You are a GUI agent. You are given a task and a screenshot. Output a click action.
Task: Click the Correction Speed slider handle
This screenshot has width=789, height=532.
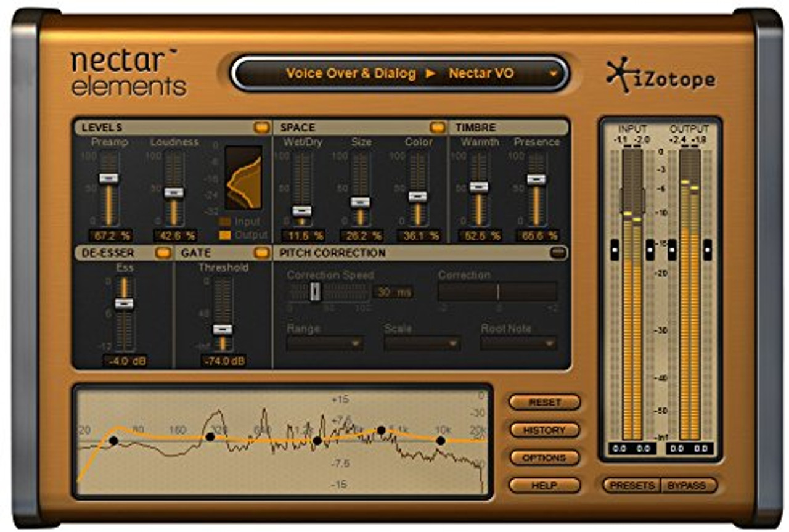click(x=315, y=292)
